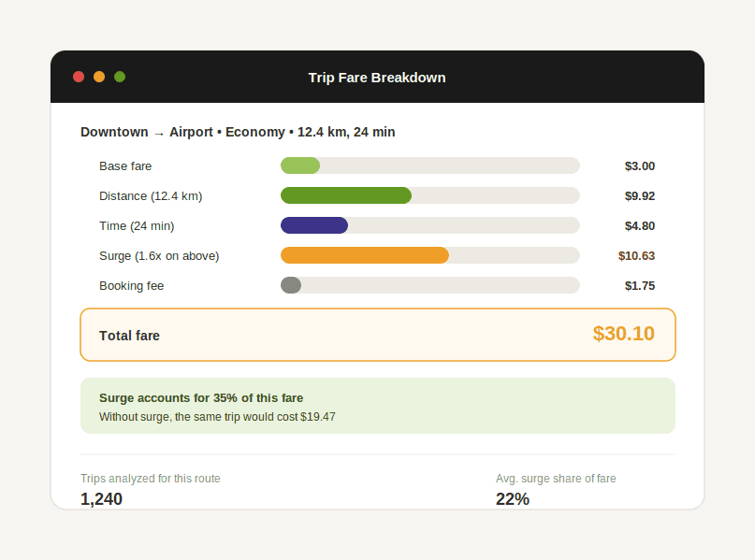Click the $10.63 surge amount

(636, 255)
